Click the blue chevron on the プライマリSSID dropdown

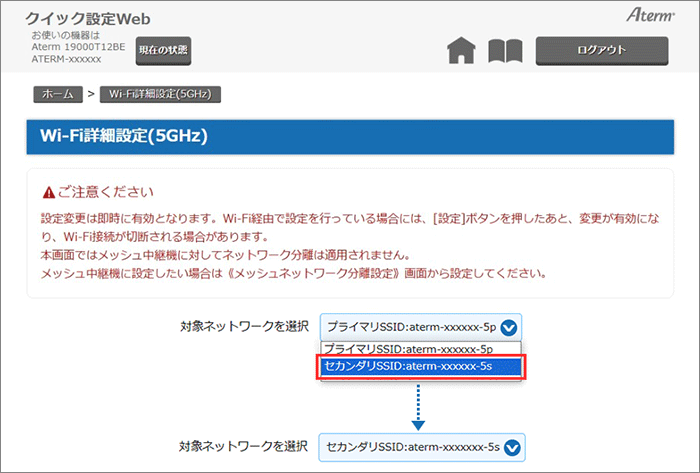pyautogui.click(x=509, y=326)
